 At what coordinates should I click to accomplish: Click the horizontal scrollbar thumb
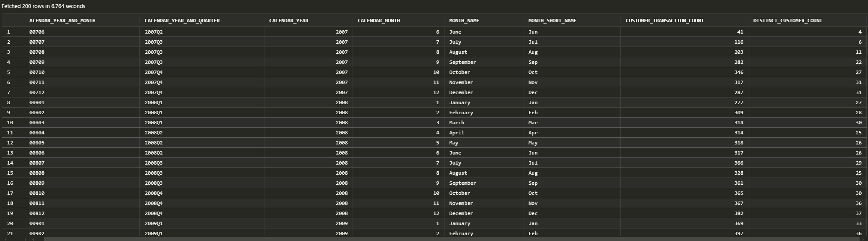[x=420, y=239]
